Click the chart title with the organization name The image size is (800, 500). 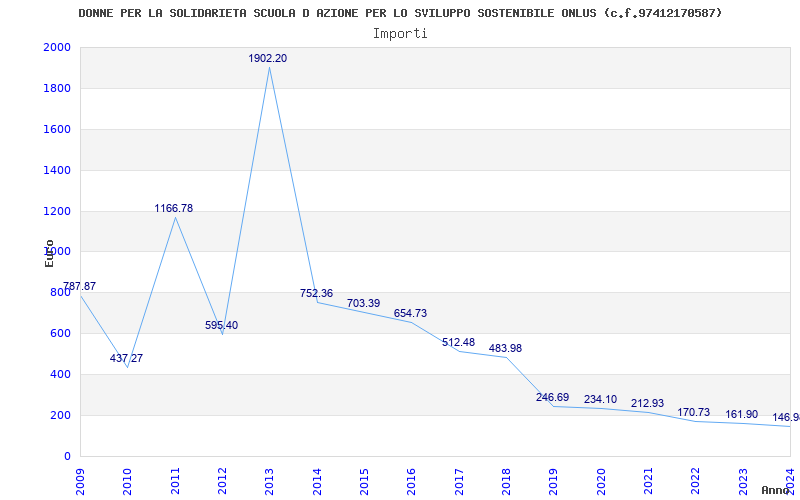coord(400,13)
